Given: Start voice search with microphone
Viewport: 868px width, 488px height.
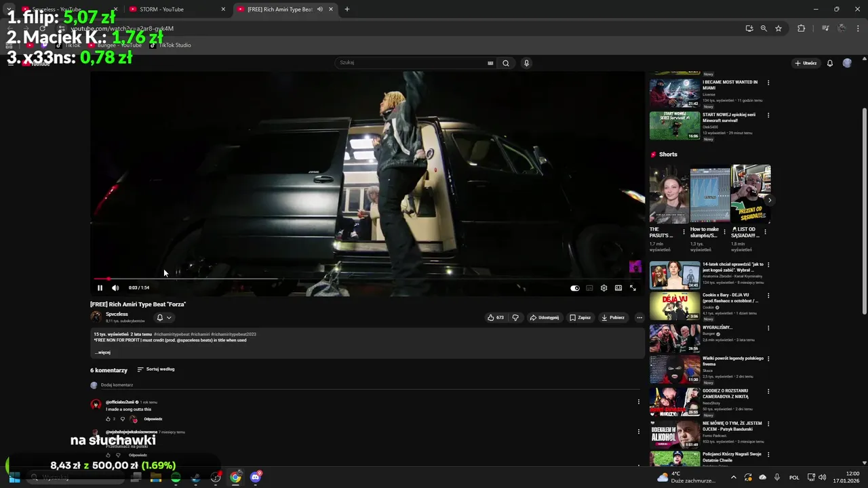Looking at the screenshot, I should pyautogui.click(x=526, y=63).
